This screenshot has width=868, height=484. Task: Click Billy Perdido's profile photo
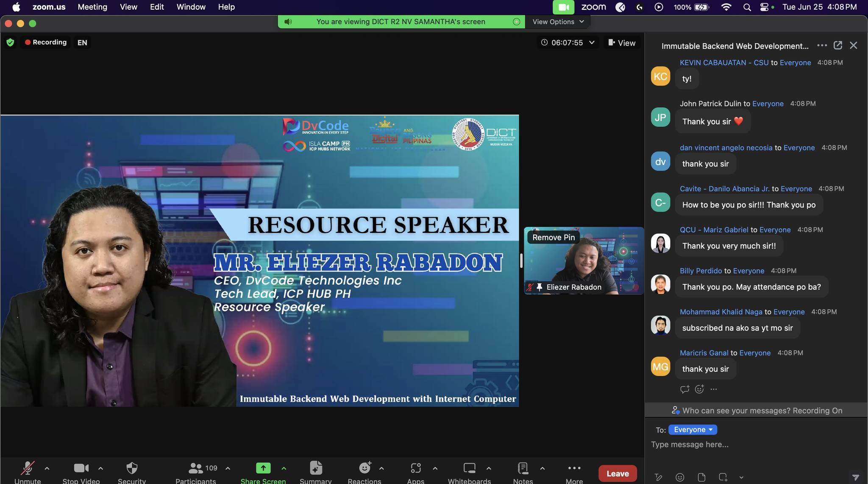[x=660, y=284]
